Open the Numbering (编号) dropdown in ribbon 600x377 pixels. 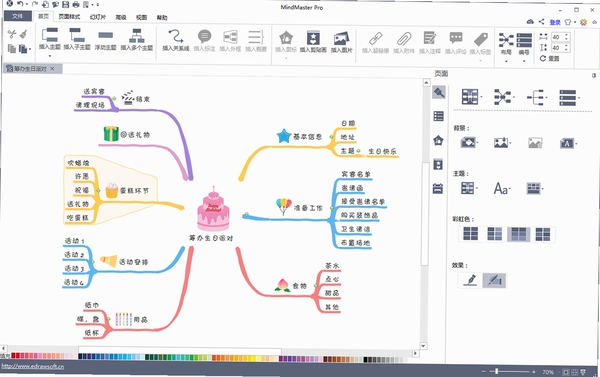pyautogui.click(x=524, y=46)
